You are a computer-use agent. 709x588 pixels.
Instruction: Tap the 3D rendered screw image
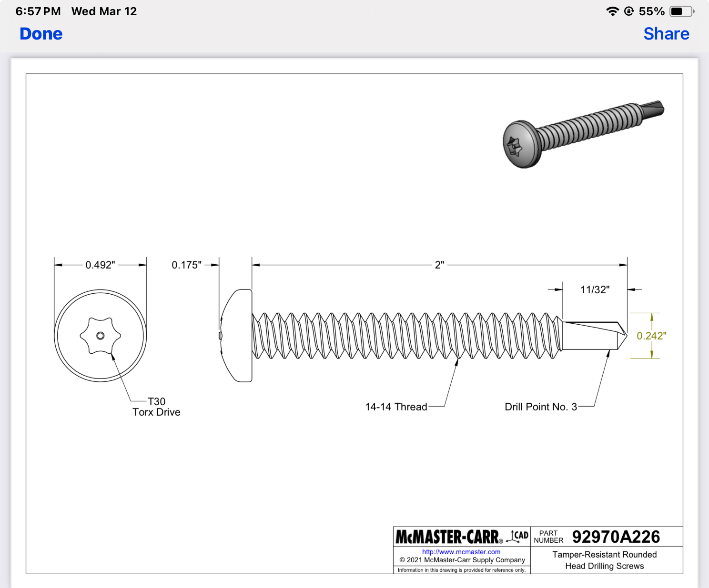tap(582, 134)
